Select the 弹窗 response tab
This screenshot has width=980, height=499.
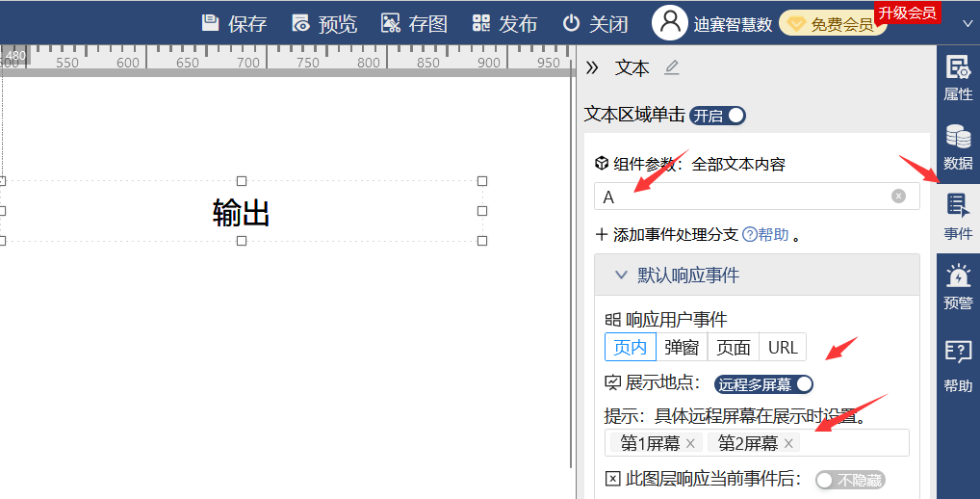pyautogui.click(x=682, y=348)
